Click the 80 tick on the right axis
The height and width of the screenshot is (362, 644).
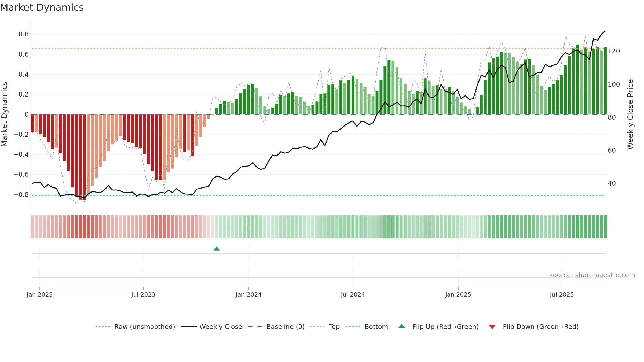pyautogui.click(x=612, y=117)
